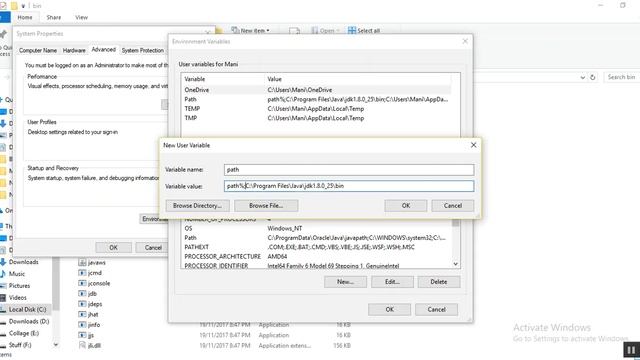Focus the Variable name field
This screenshot has height=360, width=640.
[349, 170]
